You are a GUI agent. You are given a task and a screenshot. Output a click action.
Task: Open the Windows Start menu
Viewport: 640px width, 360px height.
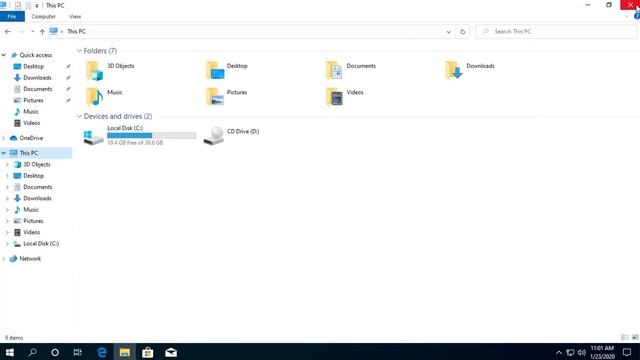(10, 352)
